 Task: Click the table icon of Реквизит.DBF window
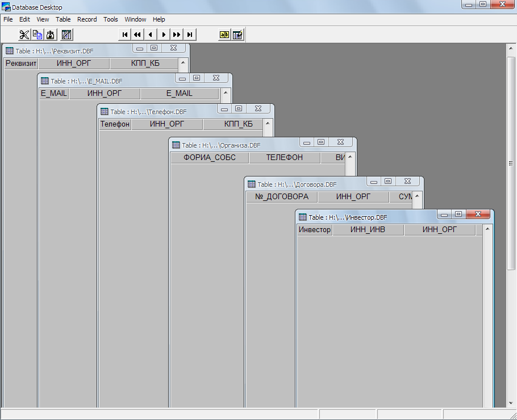pos(10,51)
